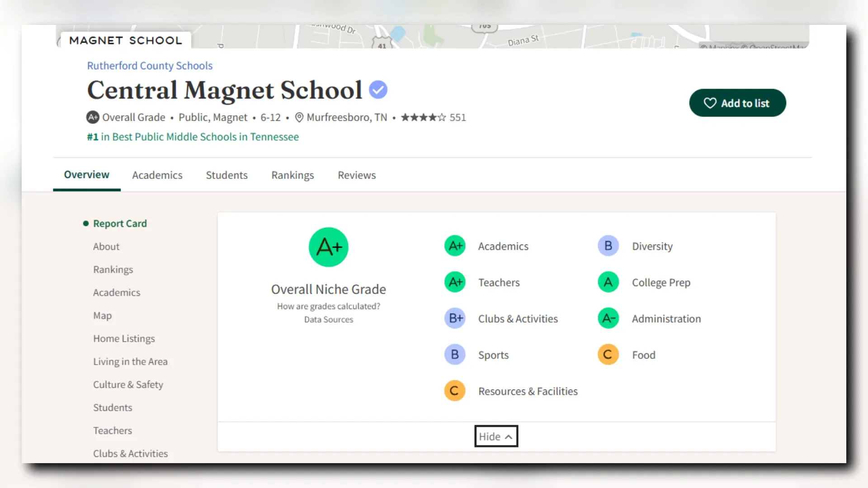This screenshot has height=488, width=868.
Task: Select Report Card in the sidebar
Action: (120, 224)
